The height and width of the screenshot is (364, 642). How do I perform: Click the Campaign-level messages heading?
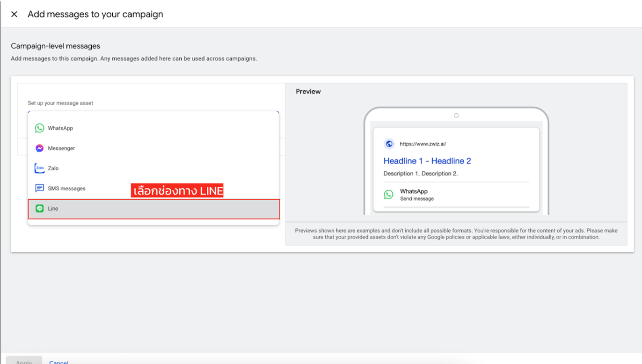click(x=56, y=46)
